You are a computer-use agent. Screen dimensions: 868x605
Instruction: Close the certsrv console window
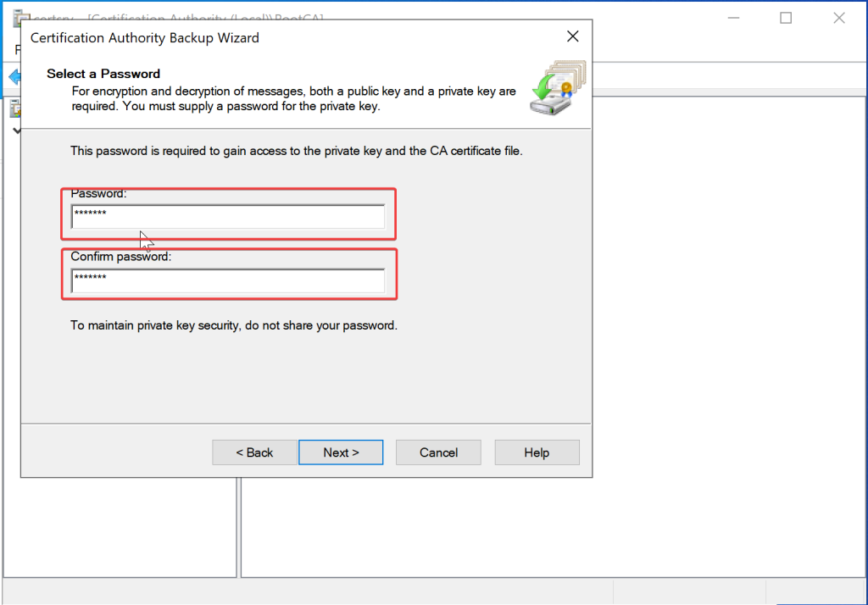[x=838, y=18]
